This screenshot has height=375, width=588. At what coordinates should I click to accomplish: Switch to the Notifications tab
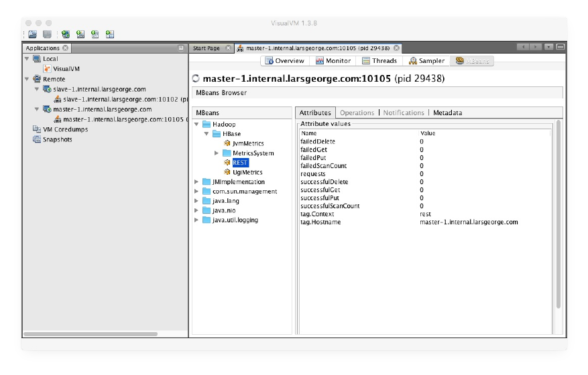[404, 112]
